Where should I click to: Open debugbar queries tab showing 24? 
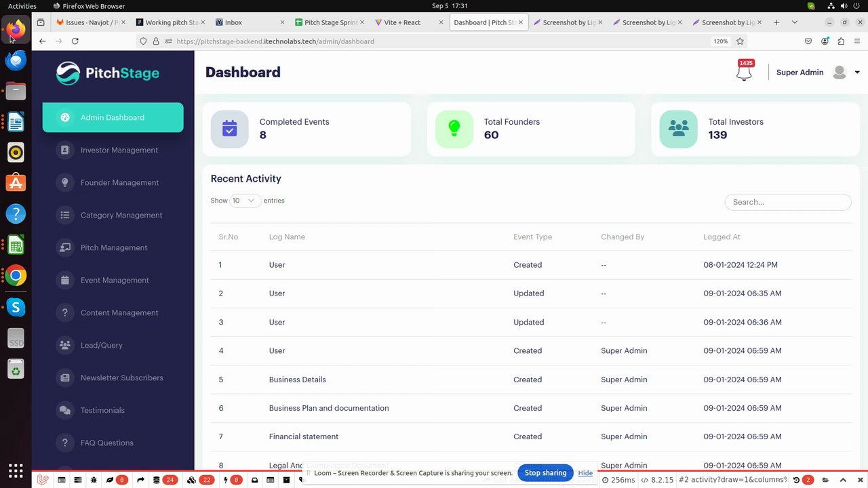click(x=165, y=480)
